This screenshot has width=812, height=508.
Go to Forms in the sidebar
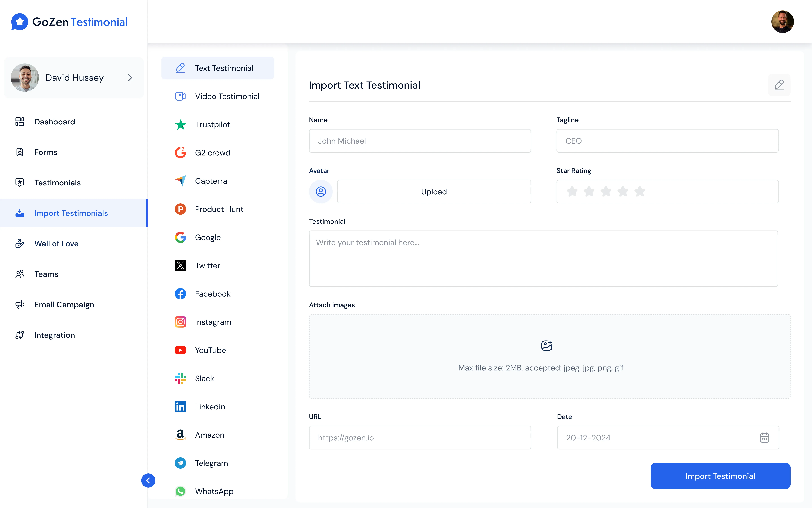pos(74,152)
